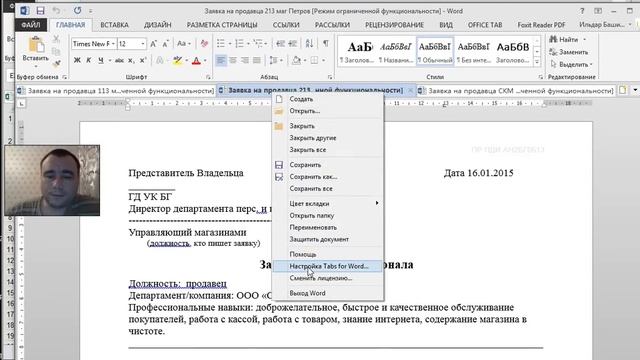Choose Выход Word in context menu
This screenshot has height=360, width=640.
click(x=328, y=293)
